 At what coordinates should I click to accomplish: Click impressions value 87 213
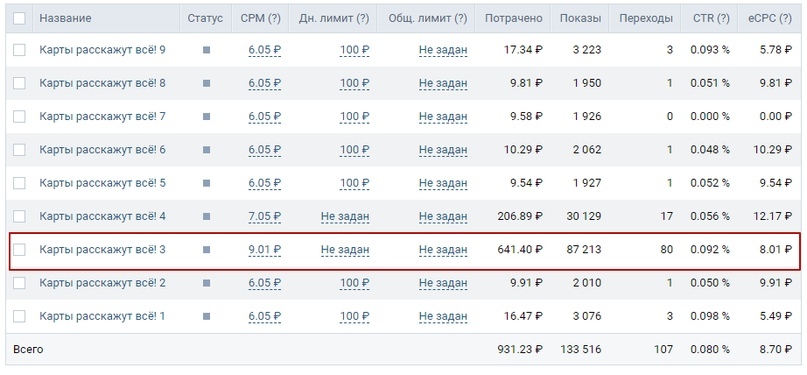pyautogui.click(x=584, y=249)
